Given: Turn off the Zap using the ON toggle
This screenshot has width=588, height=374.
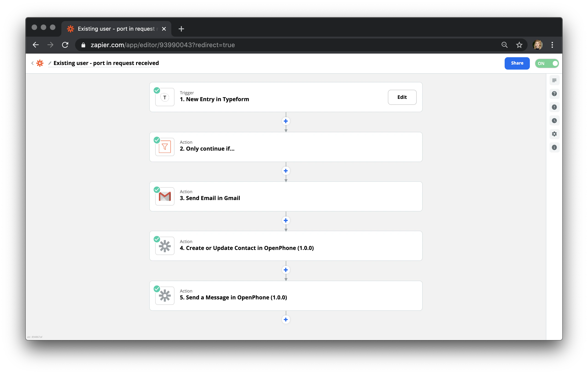Looking at the screenshot, I should [x=547, y=63].
